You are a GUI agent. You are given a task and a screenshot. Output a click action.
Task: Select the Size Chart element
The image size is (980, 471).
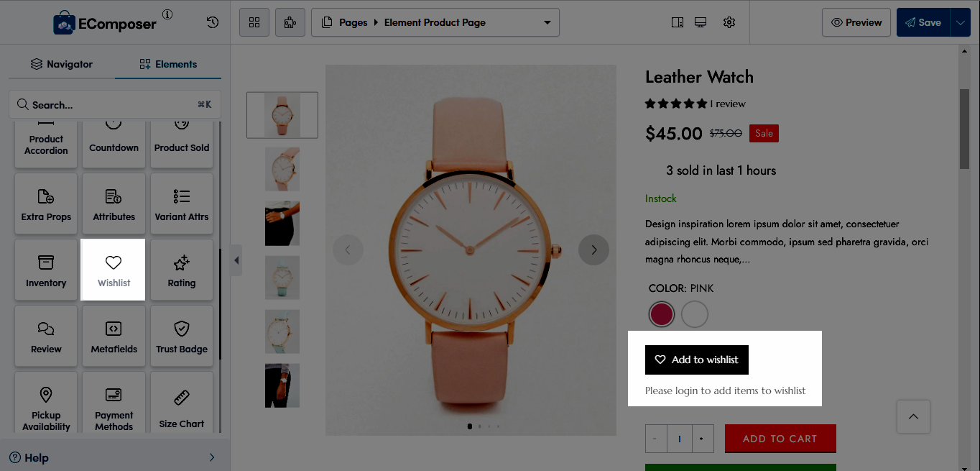(x=182, y=402)
